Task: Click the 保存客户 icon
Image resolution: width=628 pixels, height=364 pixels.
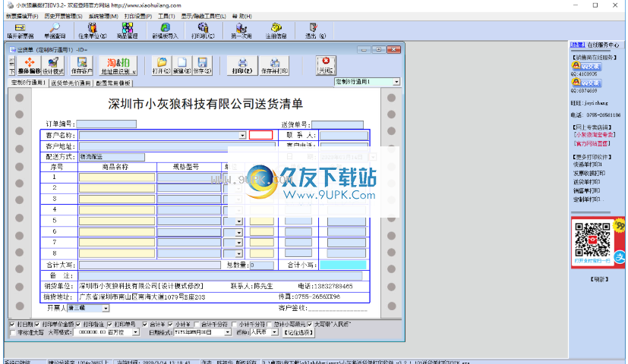Action: point(82,66)
